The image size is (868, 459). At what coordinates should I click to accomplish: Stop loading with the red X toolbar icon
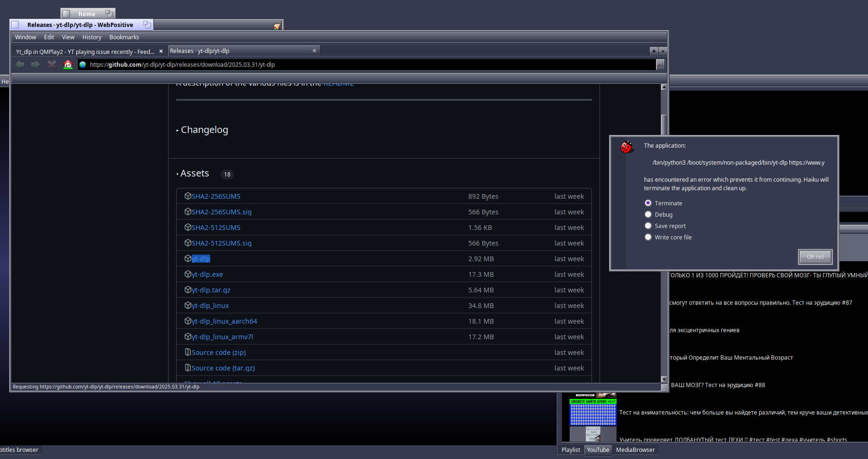pyautogui.click(x=52, y=64)
